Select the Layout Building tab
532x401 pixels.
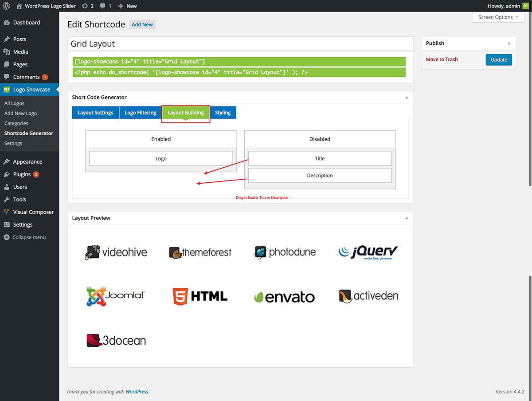coord(186,113)
